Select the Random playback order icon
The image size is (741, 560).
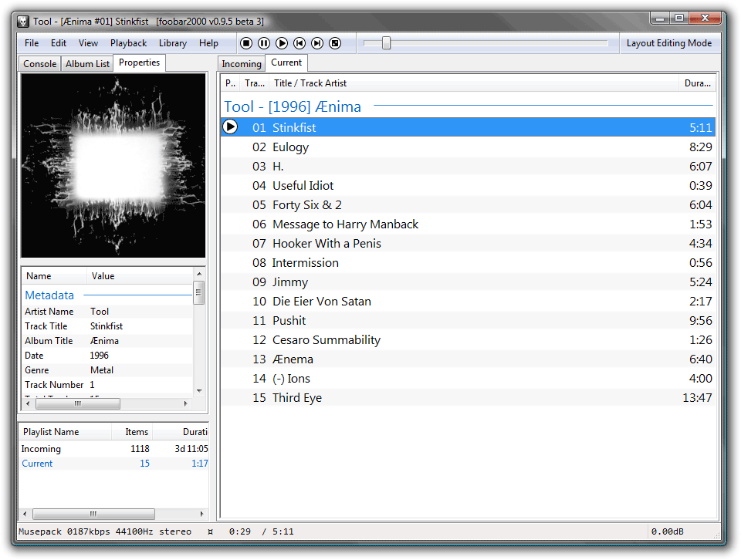(x=335, y=43)
